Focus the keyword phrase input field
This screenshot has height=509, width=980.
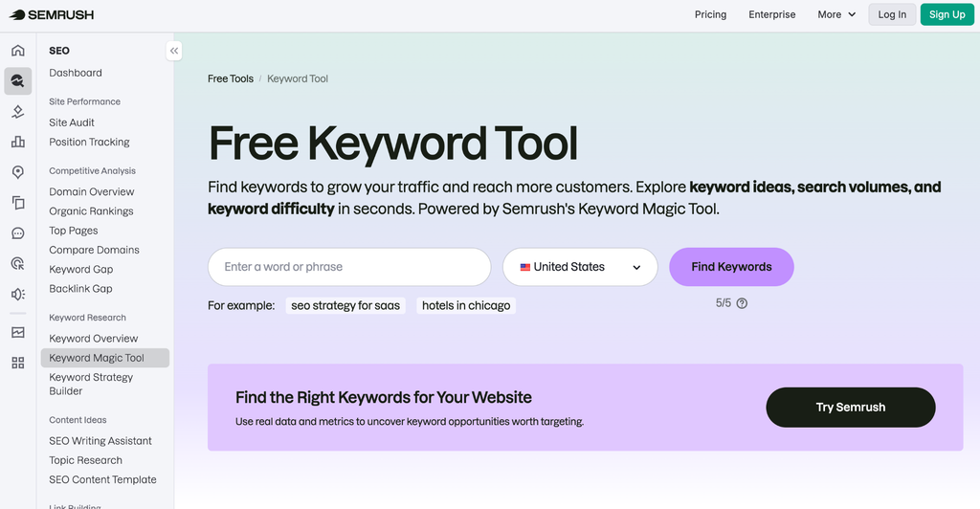[349, 267]
